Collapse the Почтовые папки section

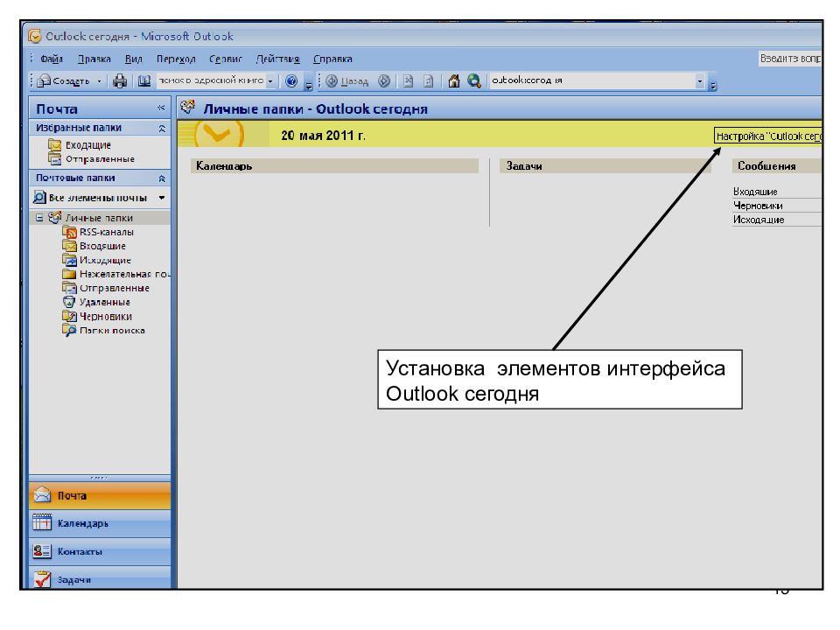click(x=162, y=178)
